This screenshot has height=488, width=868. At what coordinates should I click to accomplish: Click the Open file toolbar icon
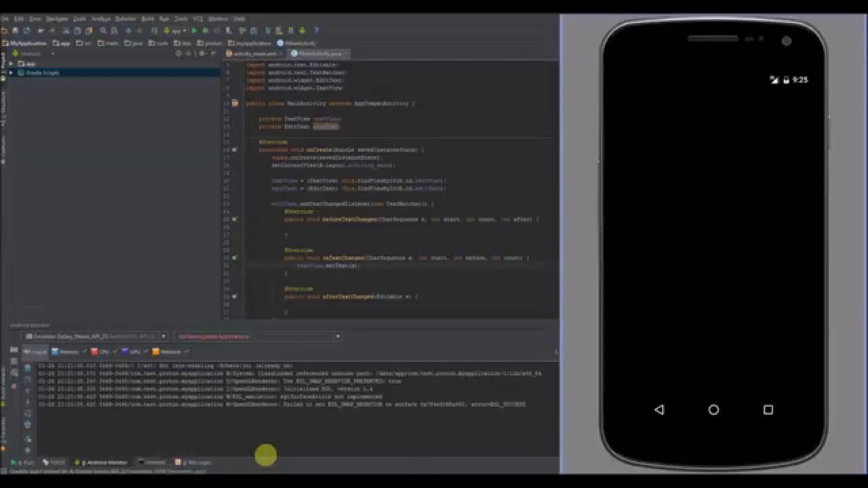[x=4, y=30]
